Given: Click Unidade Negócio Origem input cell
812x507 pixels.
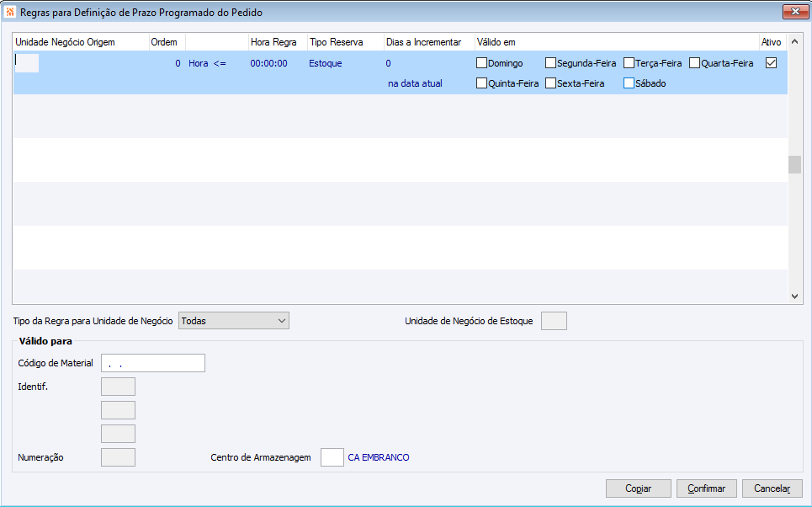Looking at the screenshot, I should click(x=26, y=63).
